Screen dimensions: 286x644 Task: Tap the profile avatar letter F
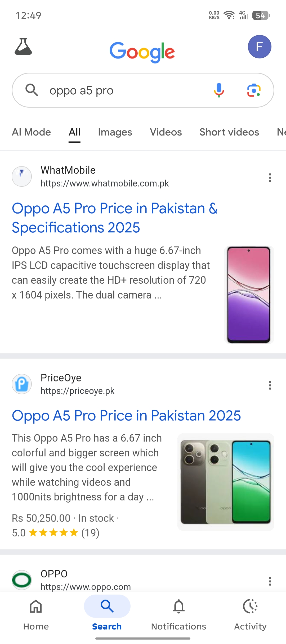tap(260, 47)
